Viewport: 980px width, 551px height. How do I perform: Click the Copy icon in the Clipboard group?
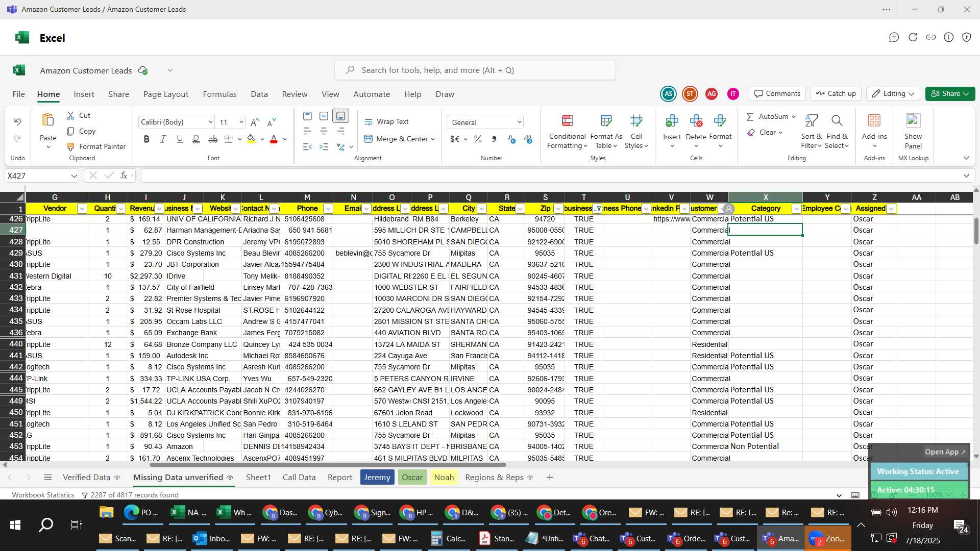click(71, 131)
